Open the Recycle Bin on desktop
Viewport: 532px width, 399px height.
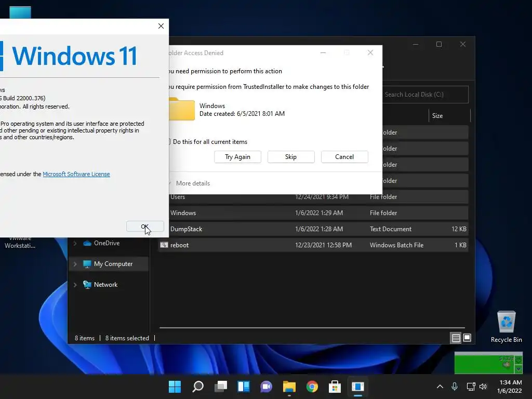click(x=506, y=327)
